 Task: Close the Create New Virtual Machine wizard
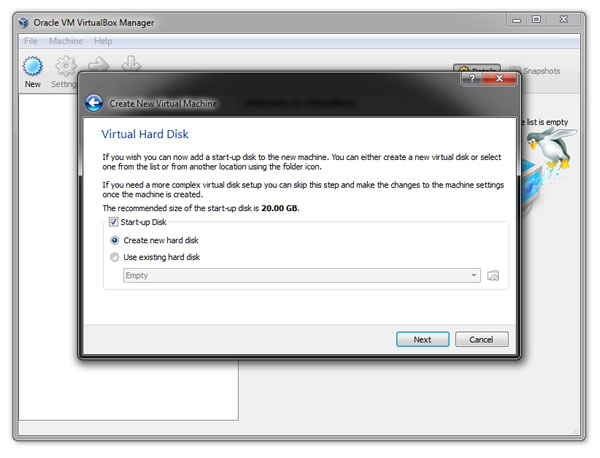click(x=499, y=78)
